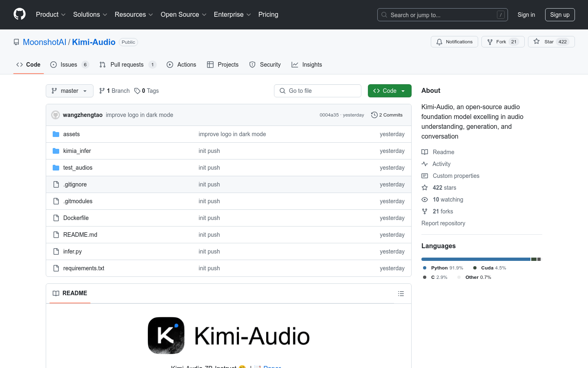Switch to the Issues tab
Screen dimensions: 588x368
click(69, 65)
